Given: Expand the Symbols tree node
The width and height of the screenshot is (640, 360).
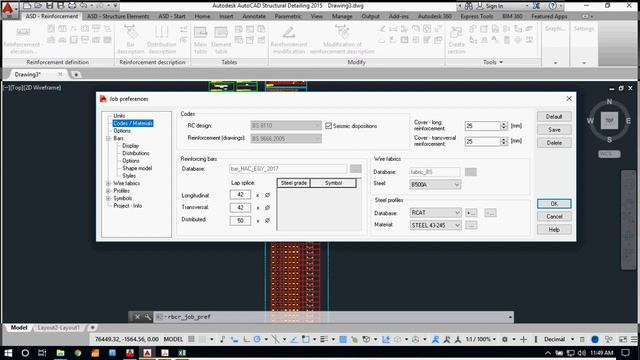Looking at the screenshot, I should [109, 198].
